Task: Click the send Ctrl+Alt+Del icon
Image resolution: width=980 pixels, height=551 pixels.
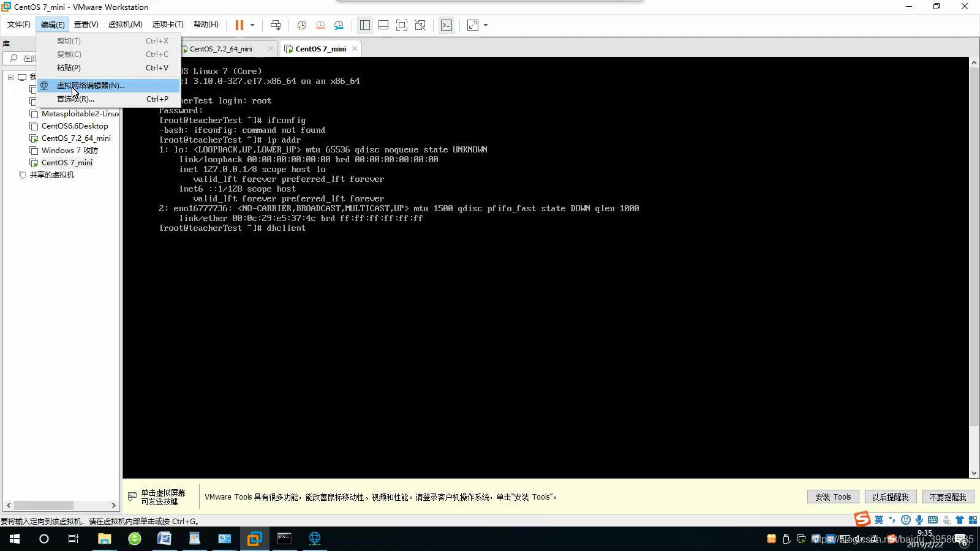Action: (x=276, y=25)
